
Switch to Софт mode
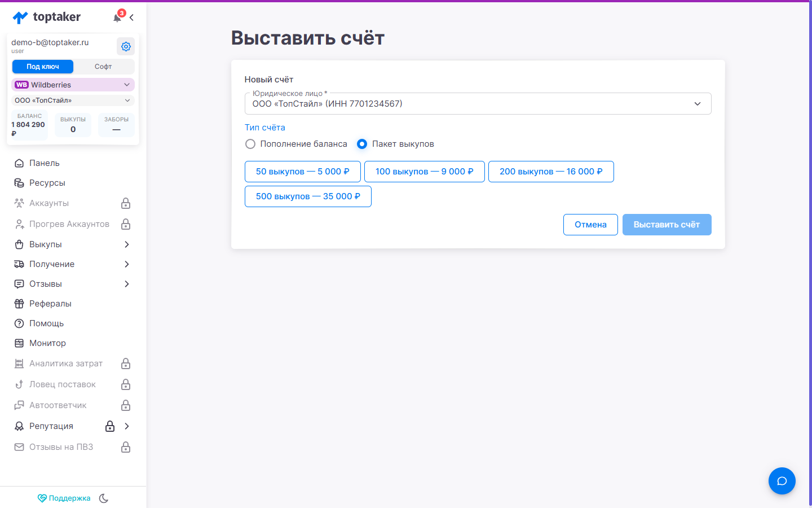[x=103, y=67]
